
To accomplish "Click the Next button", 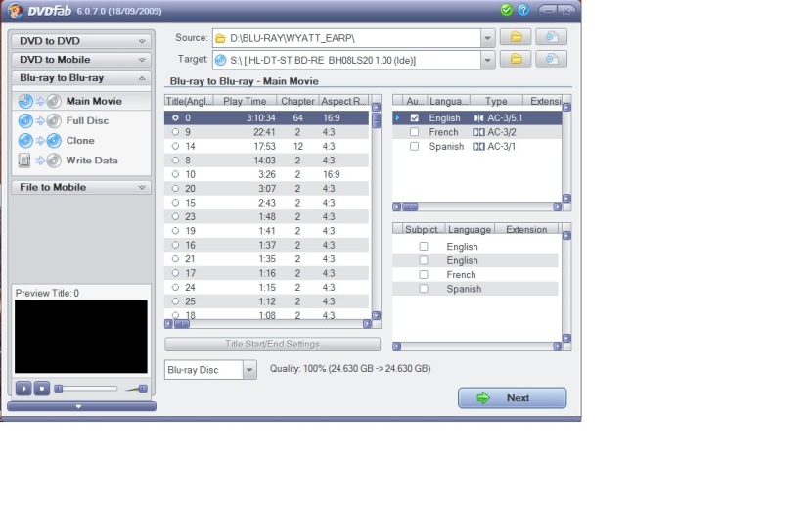I will pos(512,398).
